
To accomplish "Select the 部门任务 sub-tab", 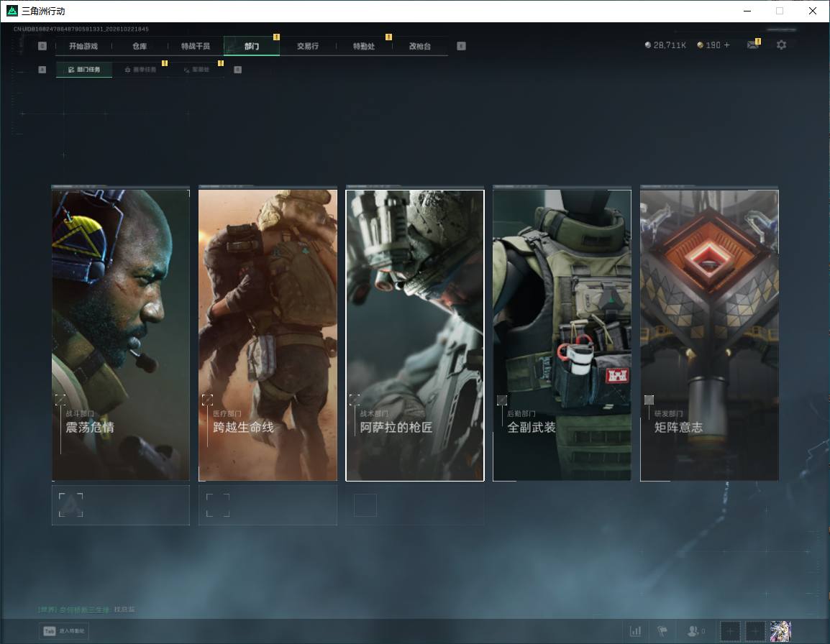I will [x=84, y=69].
